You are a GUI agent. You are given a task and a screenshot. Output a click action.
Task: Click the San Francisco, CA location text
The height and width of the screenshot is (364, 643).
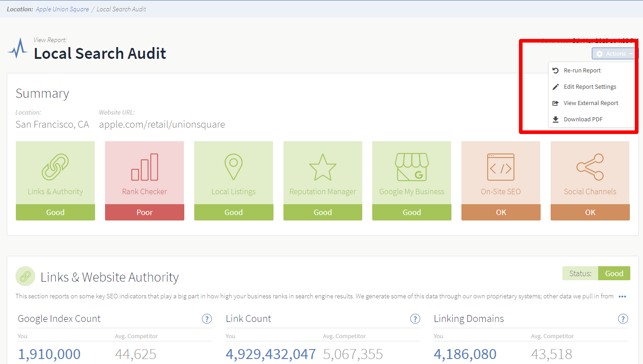click(53, 124)
